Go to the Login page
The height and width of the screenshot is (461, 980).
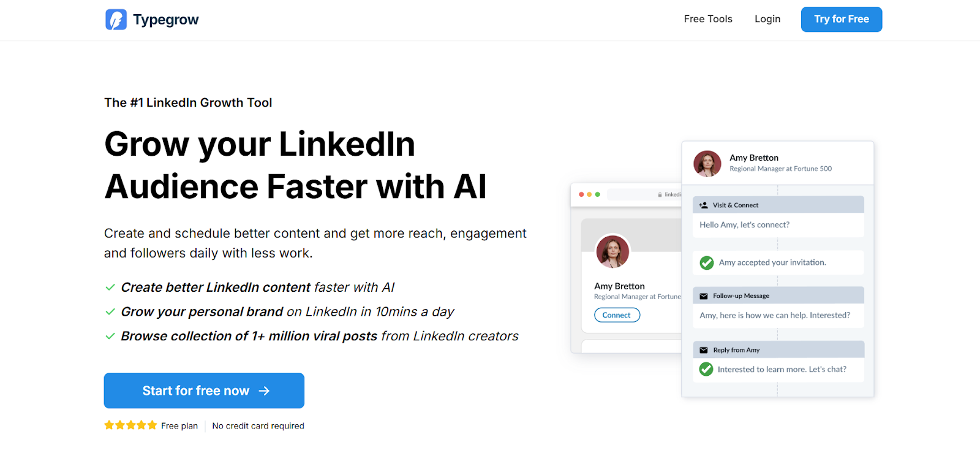coord(767,19)
